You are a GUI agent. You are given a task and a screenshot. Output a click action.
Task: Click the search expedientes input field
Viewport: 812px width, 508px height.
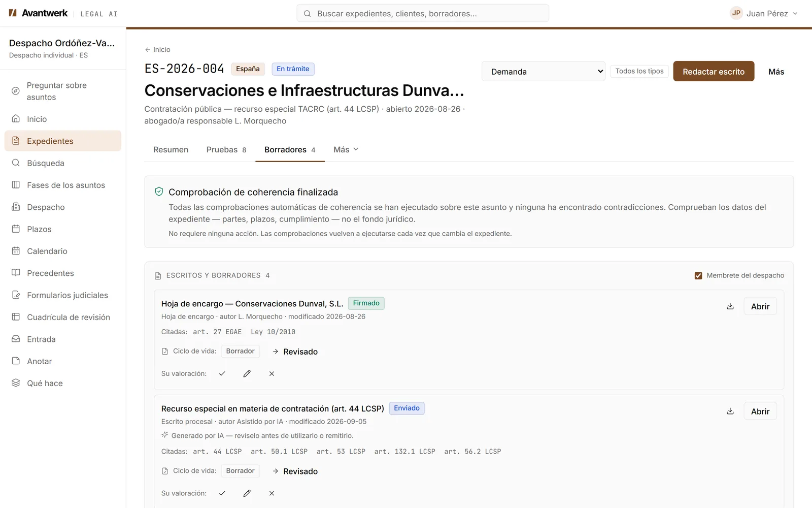[x=423, y=13]
